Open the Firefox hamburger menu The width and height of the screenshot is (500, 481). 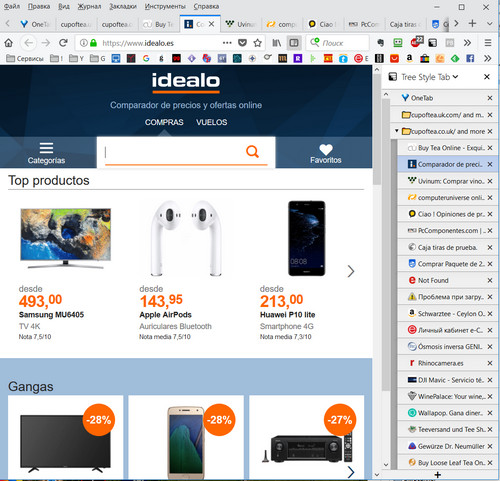coord(488,43)
